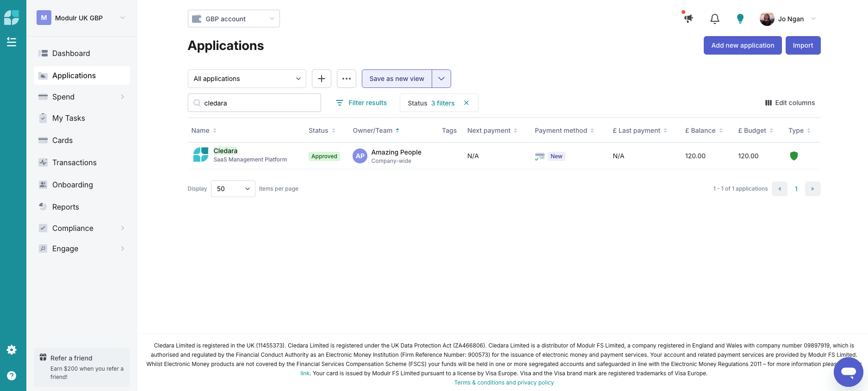
Task: Go to the next page arrow
Action: pyautogui.click(x=813, y=189)
